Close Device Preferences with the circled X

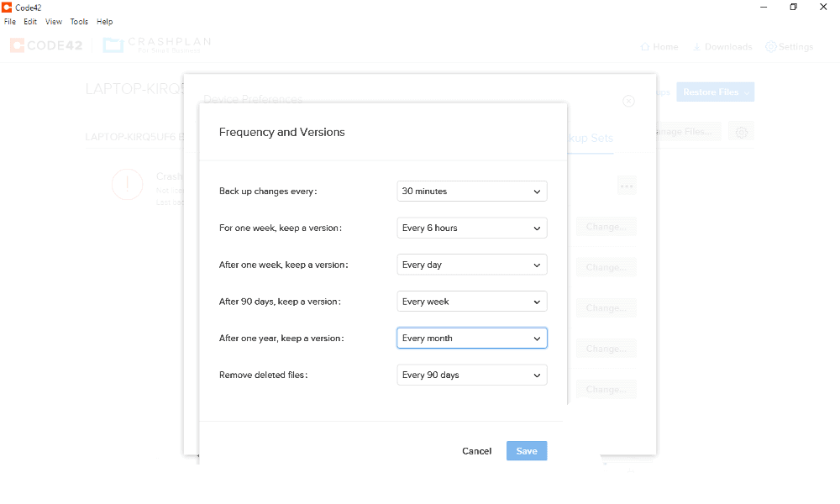[629, 102]
